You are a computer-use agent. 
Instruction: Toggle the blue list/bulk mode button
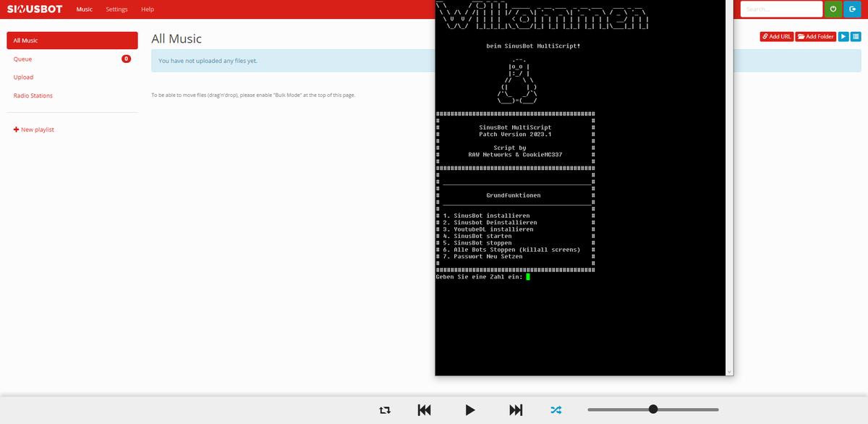click(855, 36)
